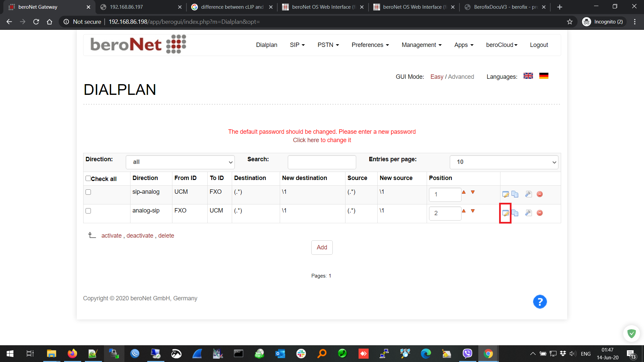Open the Entries per page dropdown
Image resolution: width=644 pixels, height=362 pixels.
504,162
